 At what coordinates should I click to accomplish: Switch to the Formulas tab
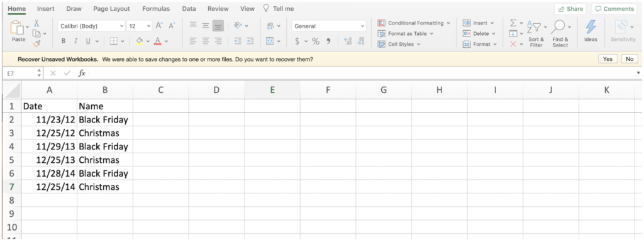[156, 9]
